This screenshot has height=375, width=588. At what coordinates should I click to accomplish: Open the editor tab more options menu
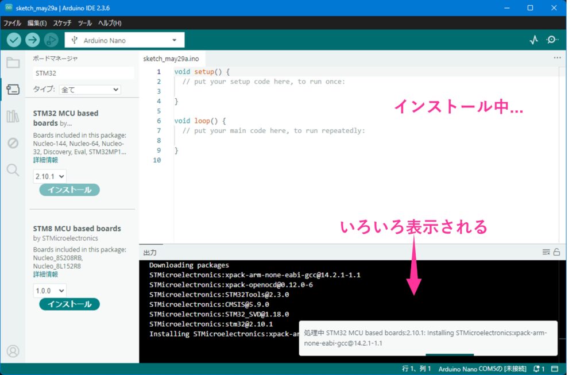click(557, 58)
